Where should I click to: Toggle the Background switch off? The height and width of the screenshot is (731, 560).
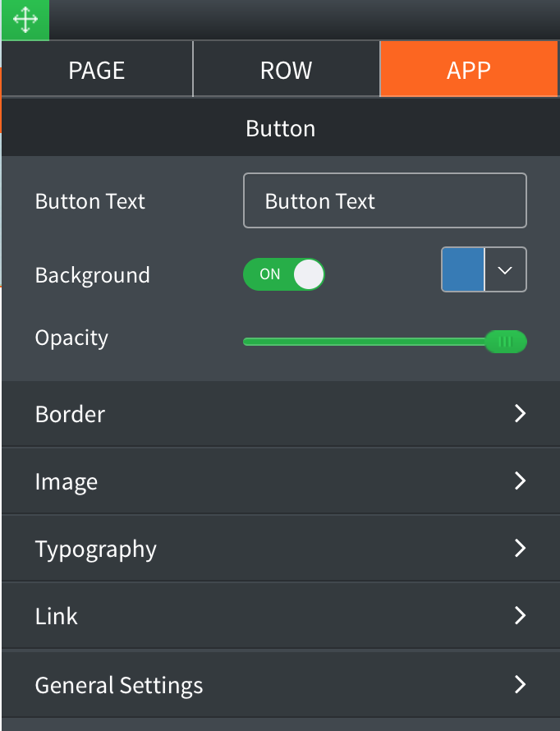(284, 274)
